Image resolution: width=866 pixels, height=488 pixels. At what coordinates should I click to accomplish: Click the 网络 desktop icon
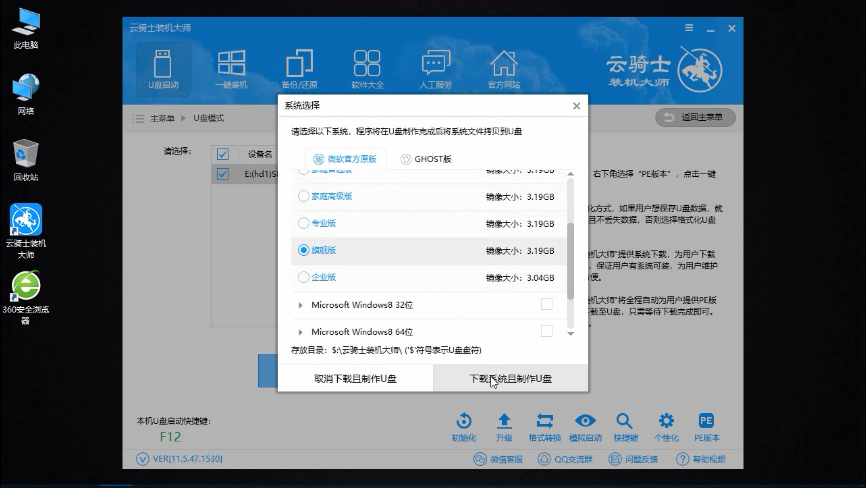point(25,94)
